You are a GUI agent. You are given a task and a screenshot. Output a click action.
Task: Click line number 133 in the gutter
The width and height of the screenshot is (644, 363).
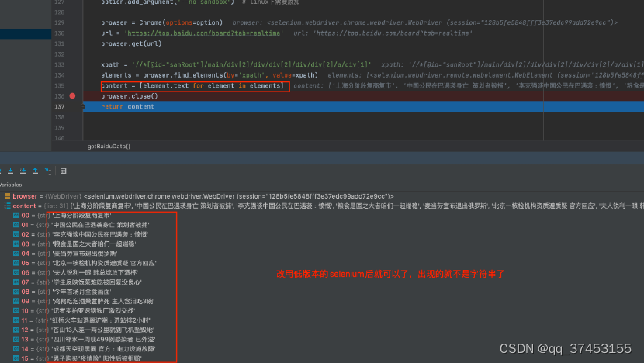pos(59,64)
